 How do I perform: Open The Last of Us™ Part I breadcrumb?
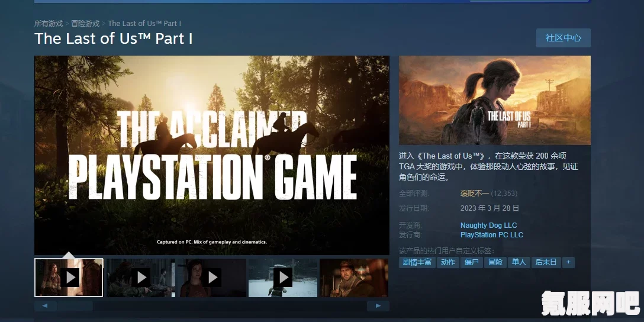pos(144,24)
